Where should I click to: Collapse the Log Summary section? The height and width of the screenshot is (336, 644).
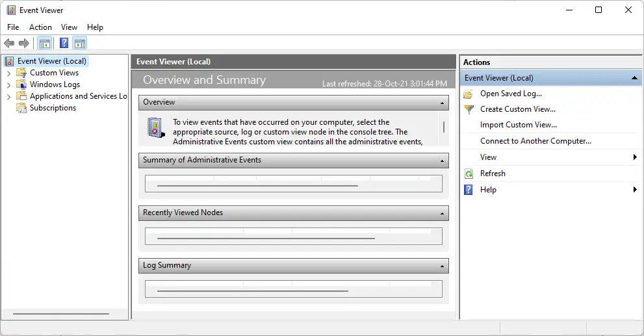(442, 266)
